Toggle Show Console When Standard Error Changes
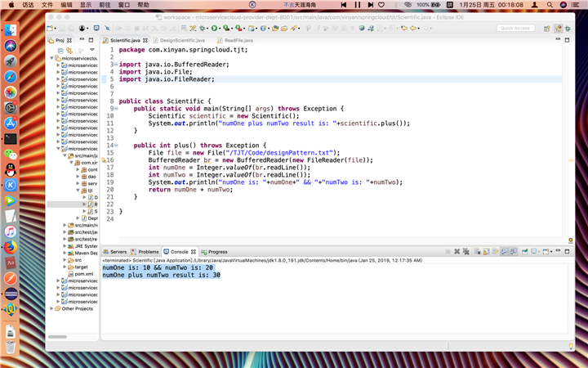The width and height of the screenshot is (588, 368). (x=514, y=252)
